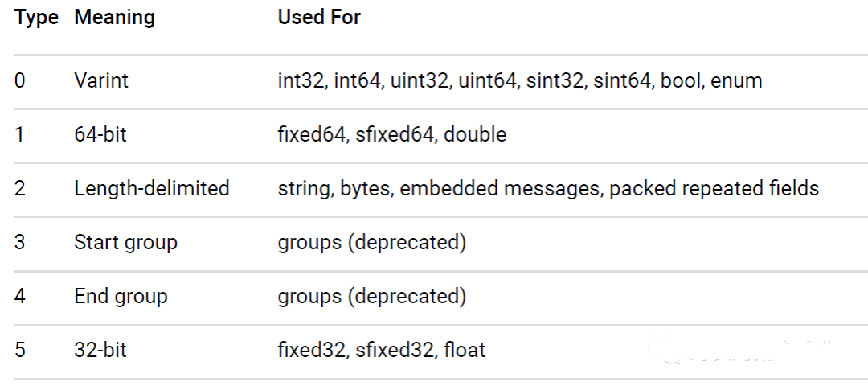Viewport: 868px width, 390px height.
Task: Click the "Used For" column header
Action: 319,17
